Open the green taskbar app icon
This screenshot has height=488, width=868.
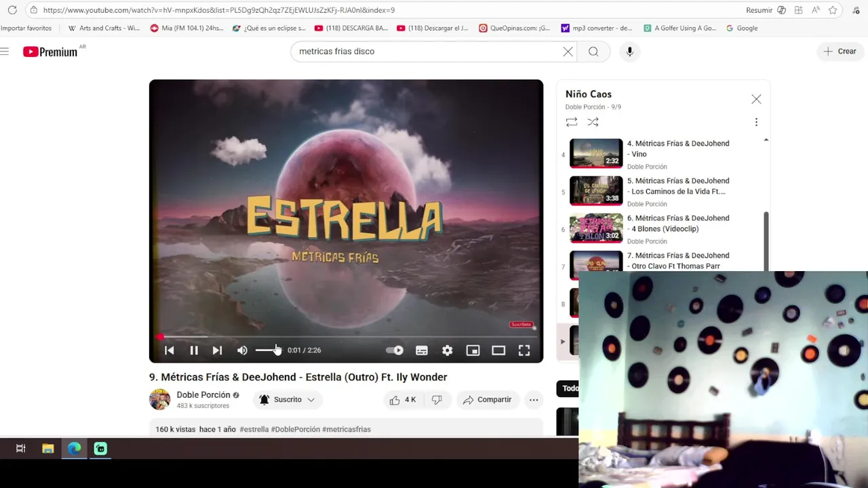point(100,449)
